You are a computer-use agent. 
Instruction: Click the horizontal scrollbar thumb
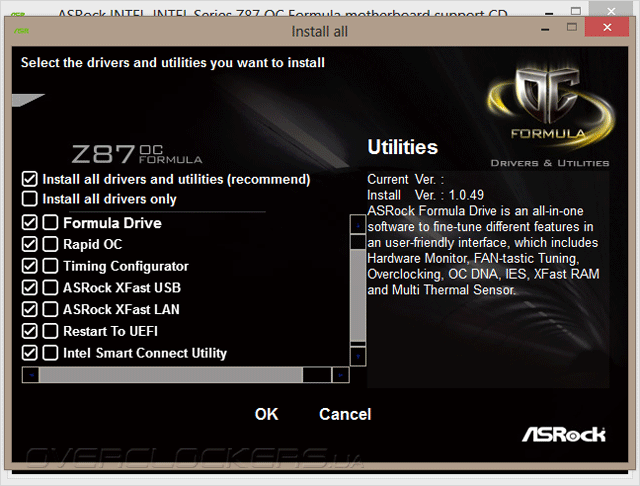click(171, 375)
